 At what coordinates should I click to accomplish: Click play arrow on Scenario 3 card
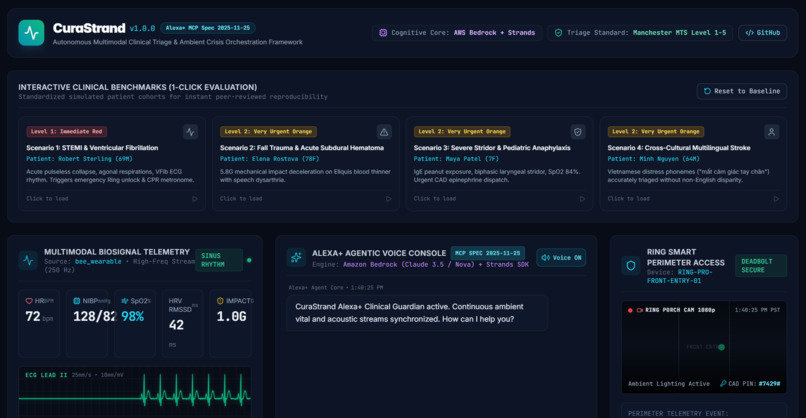(x=582, y=199)
